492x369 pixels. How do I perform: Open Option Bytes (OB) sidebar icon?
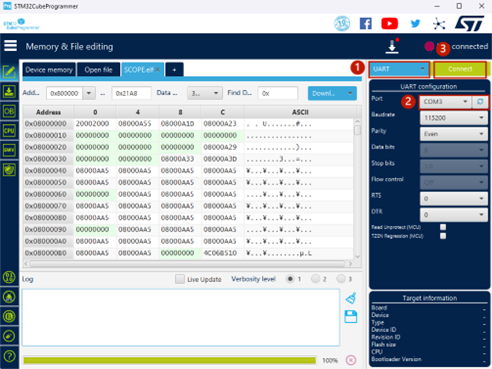point(9,111)
